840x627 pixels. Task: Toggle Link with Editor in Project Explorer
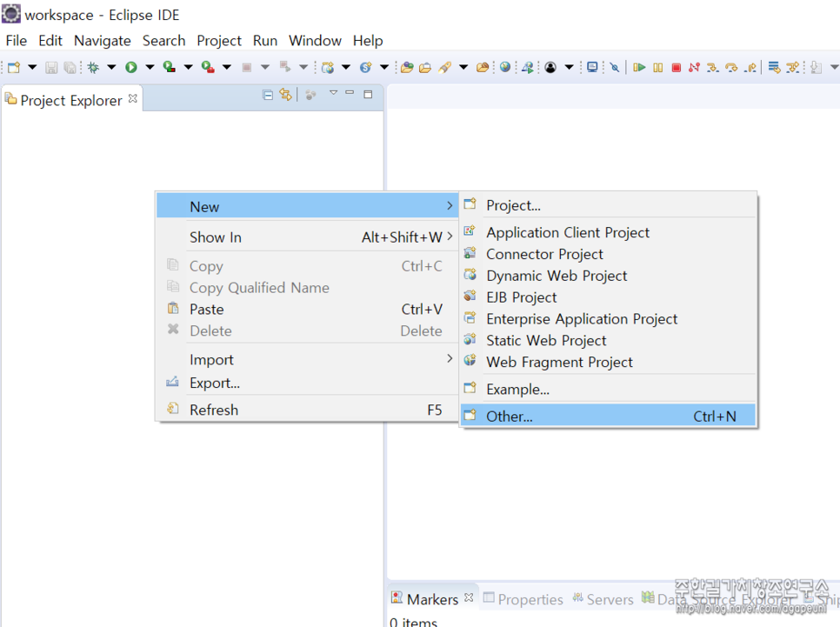click(285, 95)
